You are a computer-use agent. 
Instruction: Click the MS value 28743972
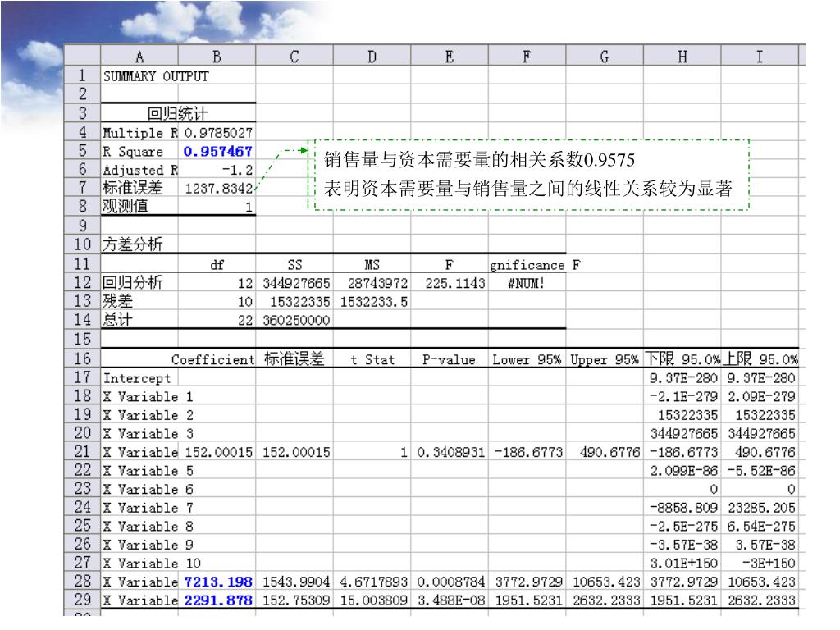[372, 283]
